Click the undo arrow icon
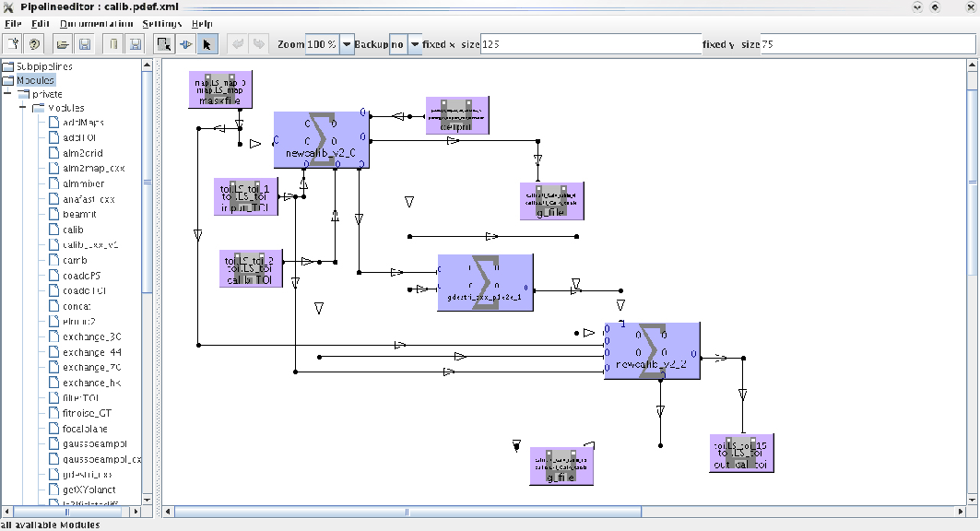This screenshot has height=531, width=980. coord(236,44)
